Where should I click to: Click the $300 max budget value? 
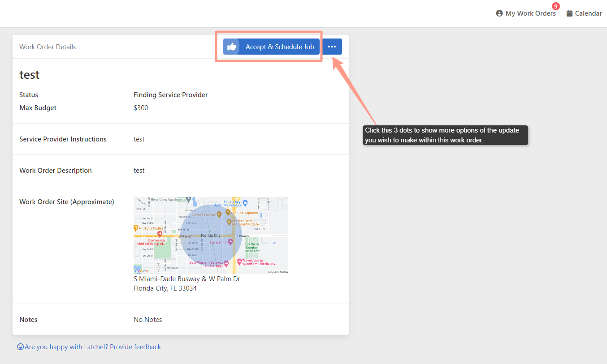pos(141,108)
